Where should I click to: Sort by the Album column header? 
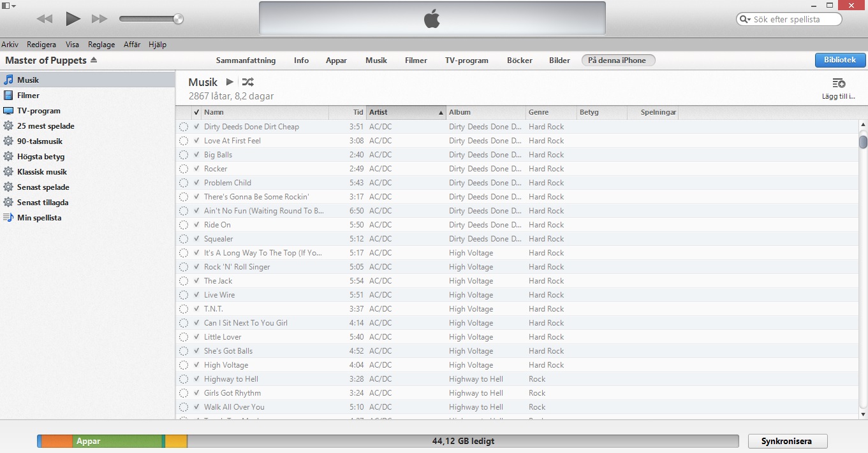coord(486,112)
